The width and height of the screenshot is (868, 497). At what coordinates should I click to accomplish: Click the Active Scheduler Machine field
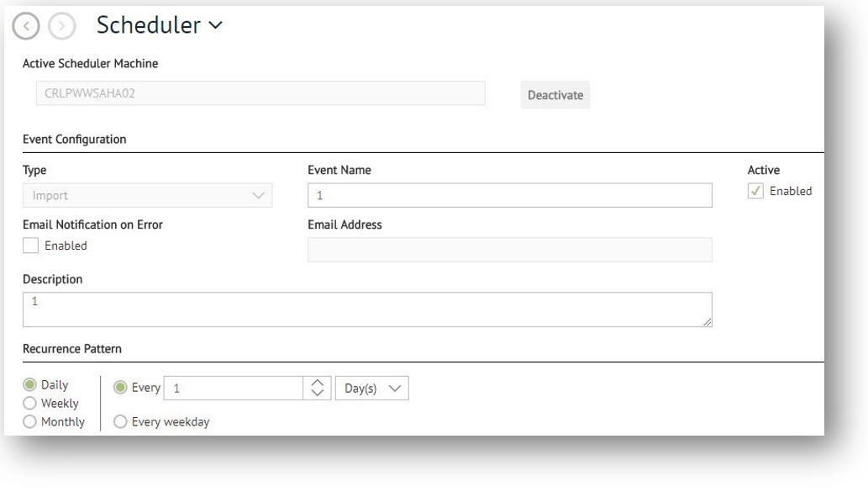(x=260, y=93)
